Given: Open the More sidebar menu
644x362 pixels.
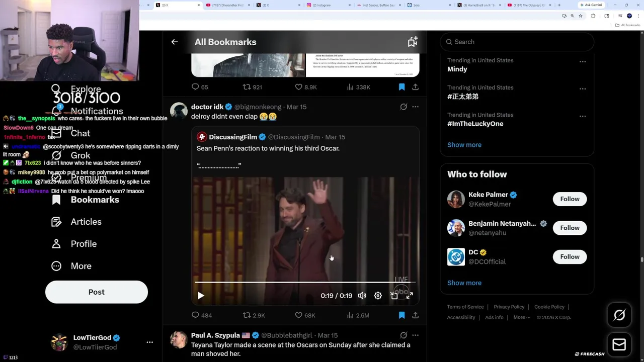Looking at the screenshot, I should click(x=71, y=266).
